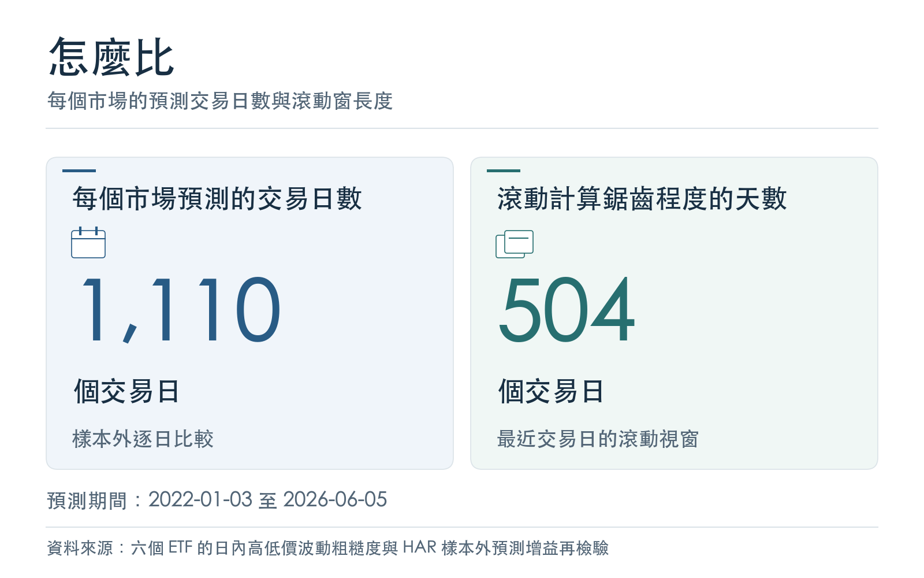Click the 資料來源 source footnote
This screenshot has width=924, height=578.
[x=328, y=547]
